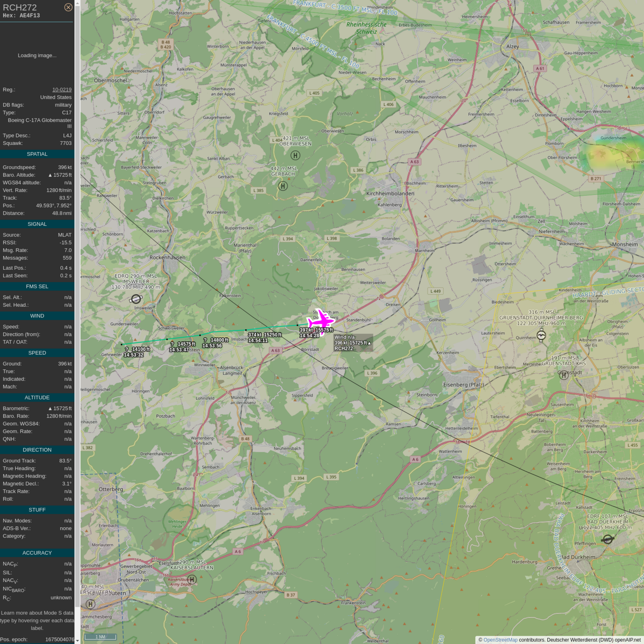Click the SPATIAL section header
644x644 pixels.
pos(37,154)
